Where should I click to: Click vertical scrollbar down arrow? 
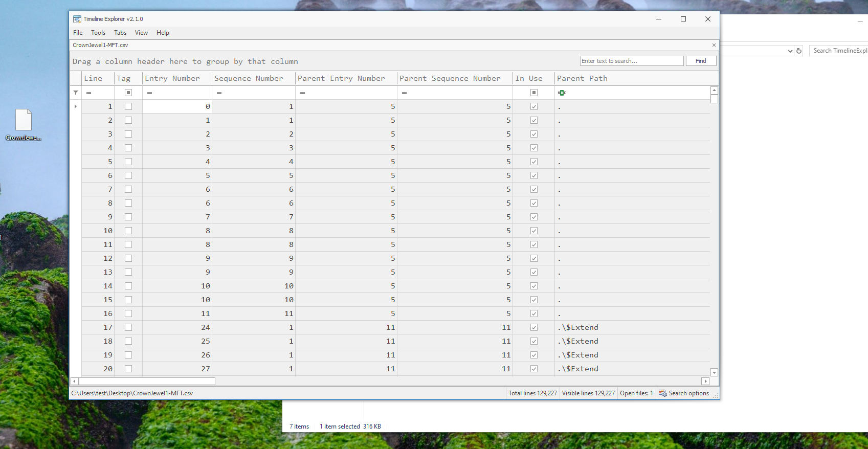pyautogui.click(x=715, y=373)
